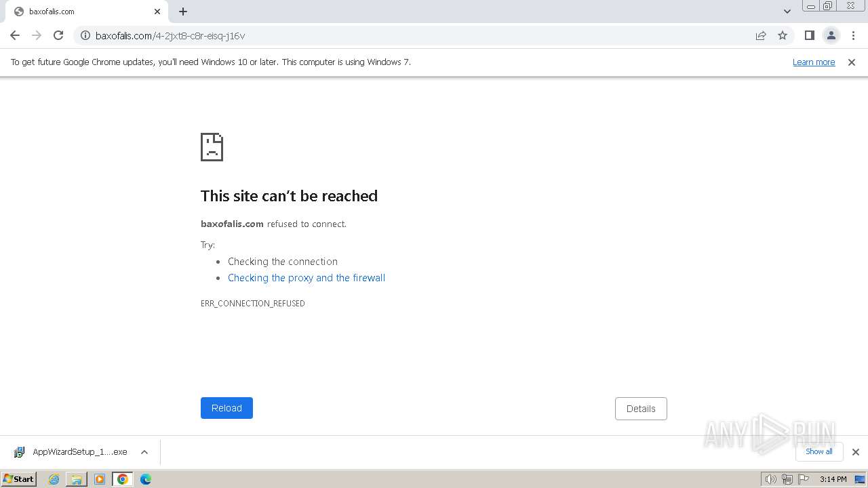
Task: Dismiss the Chrome update notification bar
Action: tap(852, 62)
